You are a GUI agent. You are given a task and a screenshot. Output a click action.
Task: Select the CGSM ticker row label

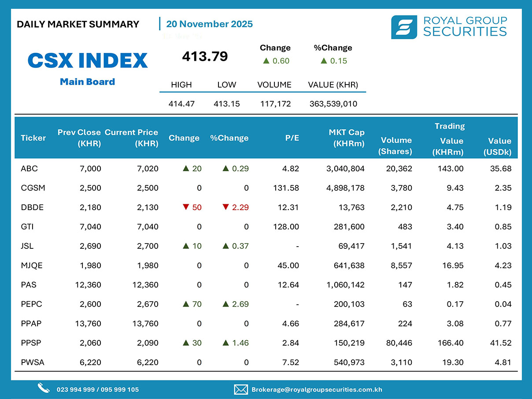[33, 188]
